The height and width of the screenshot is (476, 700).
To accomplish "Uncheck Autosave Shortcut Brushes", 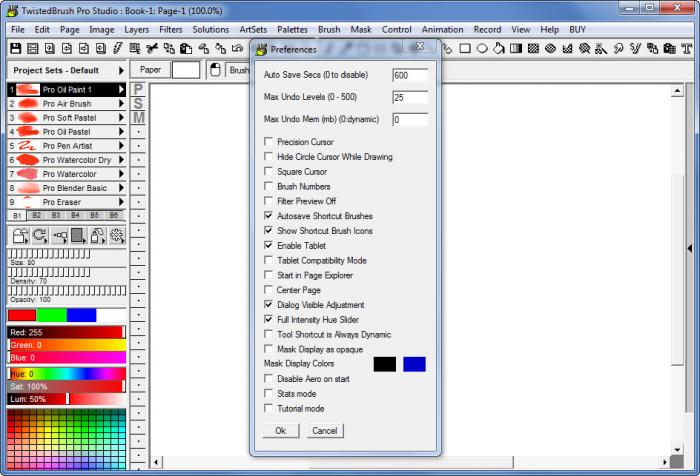I will [x=268, y=216].
